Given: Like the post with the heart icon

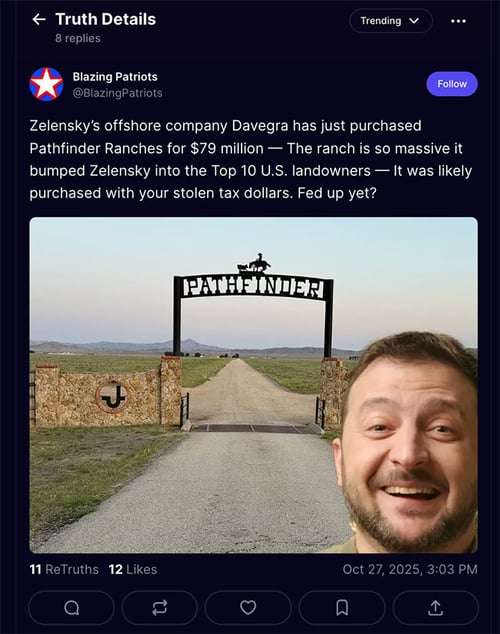Looking at the screenshot, I should coord(248,608).
